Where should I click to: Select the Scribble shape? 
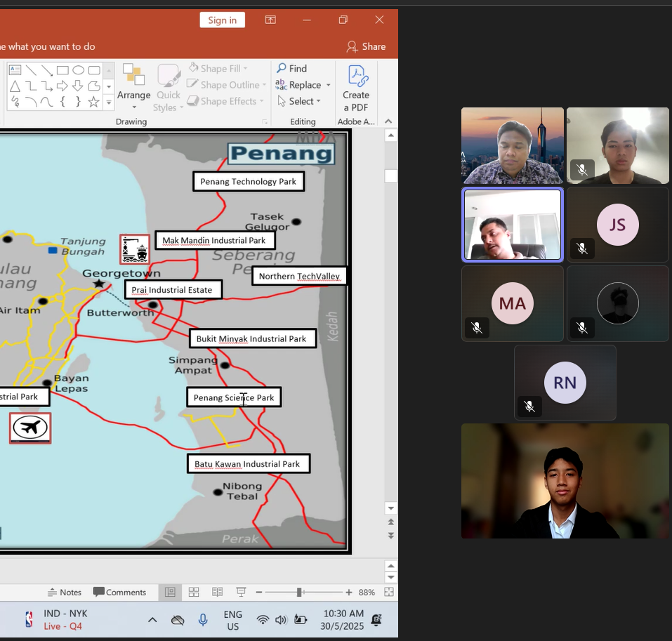click(15, 102)
